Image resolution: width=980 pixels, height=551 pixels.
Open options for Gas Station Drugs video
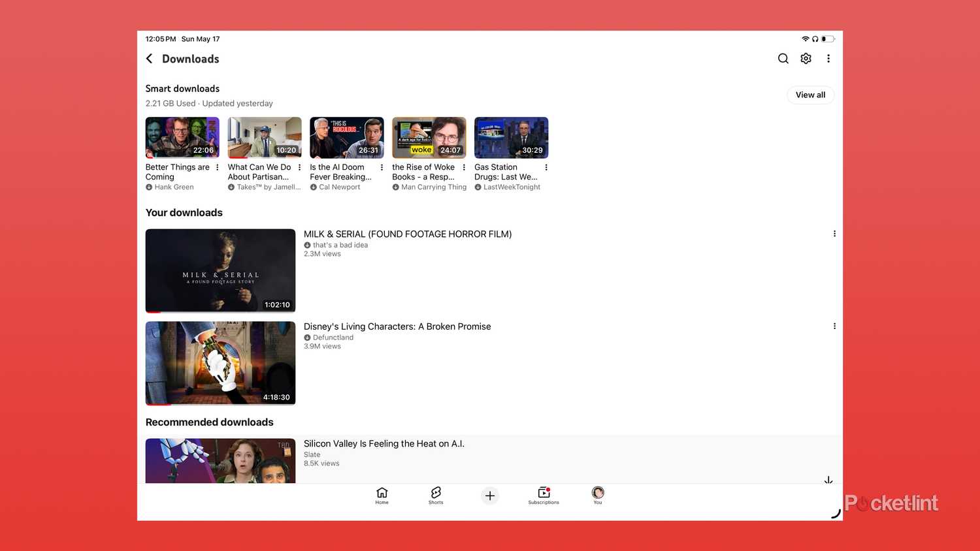(x=546, y=168)
